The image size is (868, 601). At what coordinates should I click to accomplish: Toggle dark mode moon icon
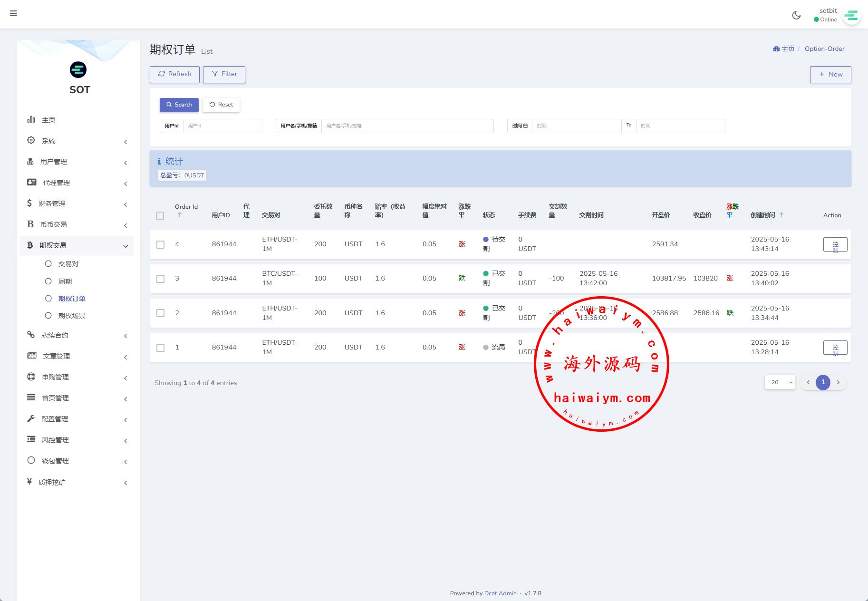[796, 15]
